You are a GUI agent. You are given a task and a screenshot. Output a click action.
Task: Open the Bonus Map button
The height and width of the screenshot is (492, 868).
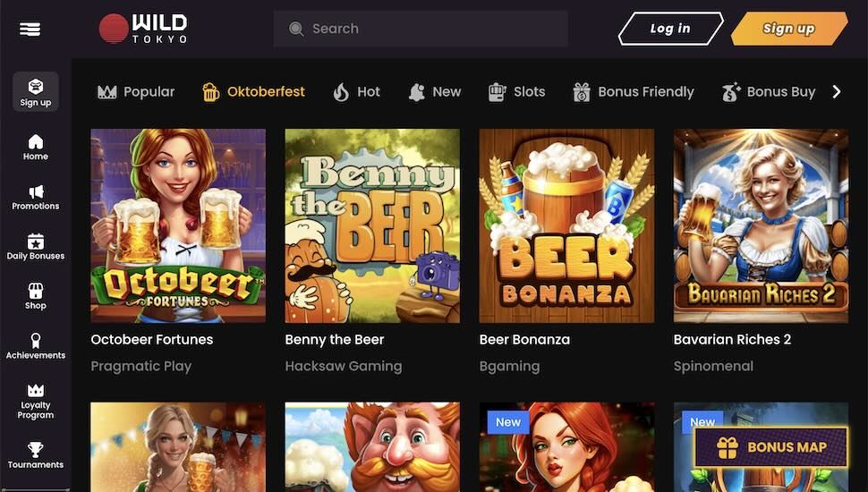771,448
